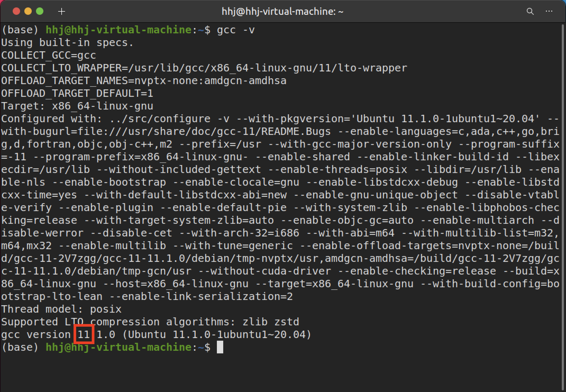Viewport: 566px width, 392px height.
Task: Click the search magnifier icon in title bar
Action: [x=530, y=11]
